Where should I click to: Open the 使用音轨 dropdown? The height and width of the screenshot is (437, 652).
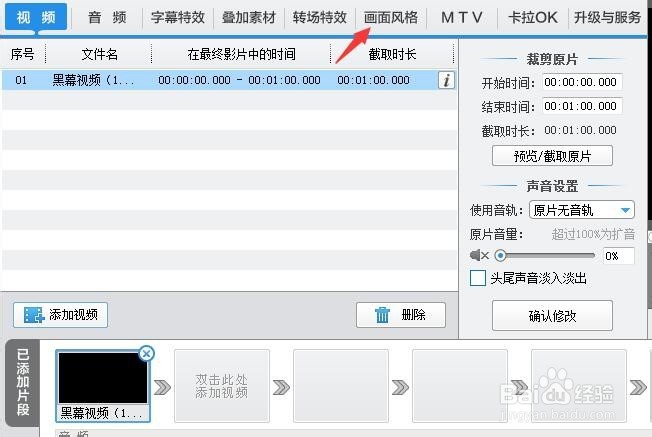coord(581,210)
